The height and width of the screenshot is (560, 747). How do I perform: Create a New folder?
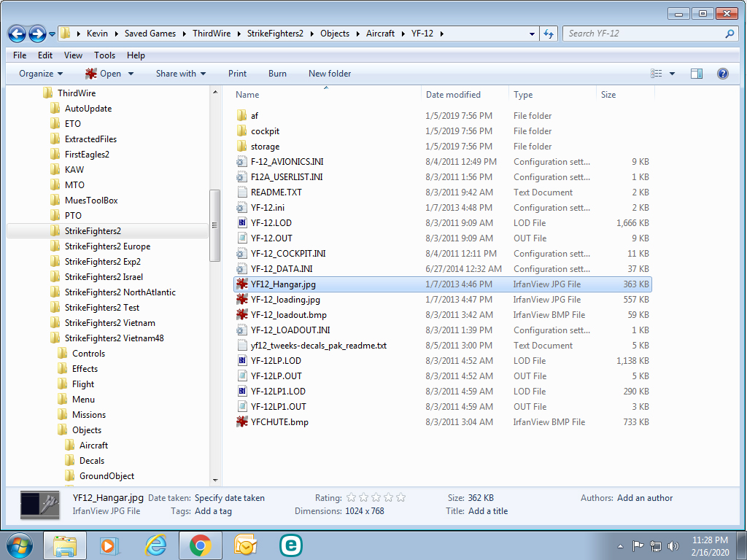pos(330,74)
